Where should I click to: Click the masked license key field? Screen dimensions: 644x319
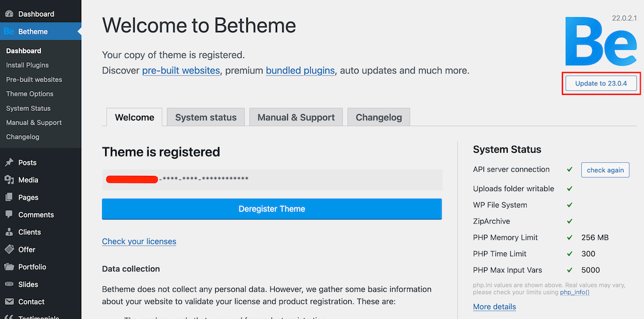coord(272,180)
